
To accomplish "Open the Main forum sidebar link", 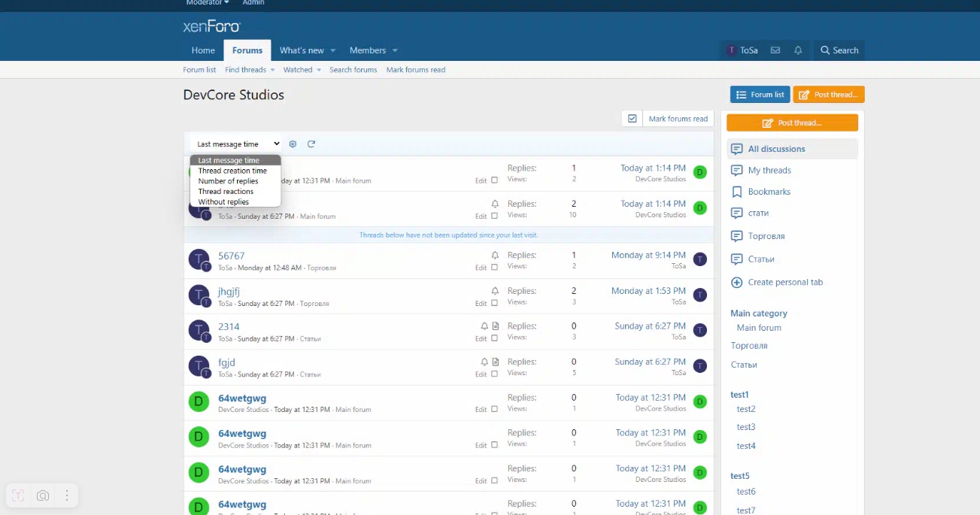I will [x=759, y=328].
